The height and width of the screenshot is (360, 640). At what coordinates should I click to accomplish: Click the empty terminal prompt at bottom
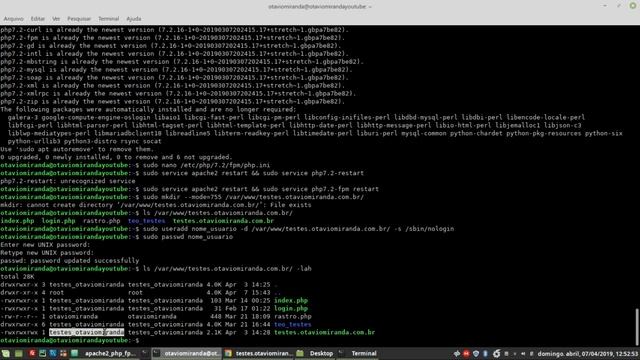pyautogui.click(x=70, y=340)
